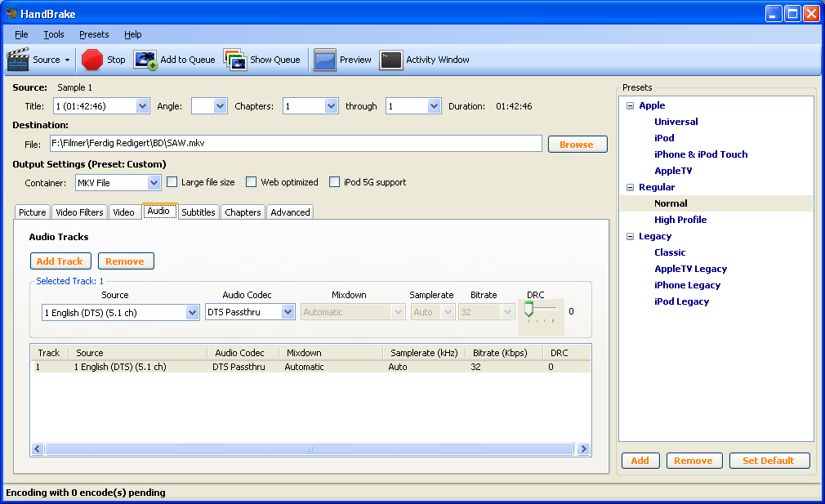
Task: Select the iPod preset
Action: click(664, 138)
